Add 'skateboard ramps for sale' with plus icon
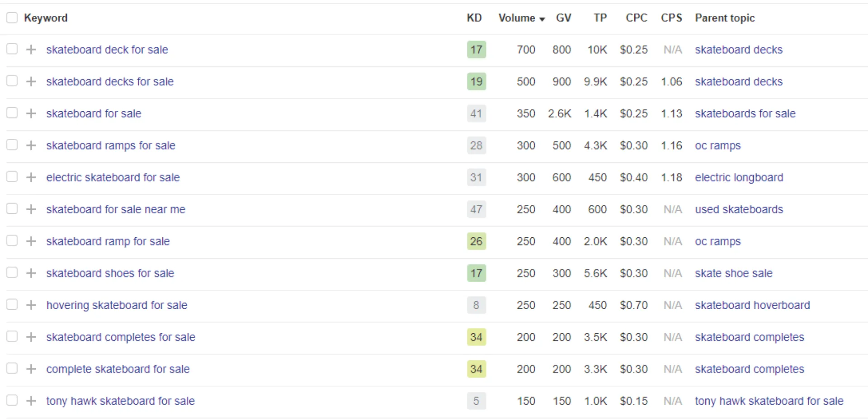 (31, 146)
